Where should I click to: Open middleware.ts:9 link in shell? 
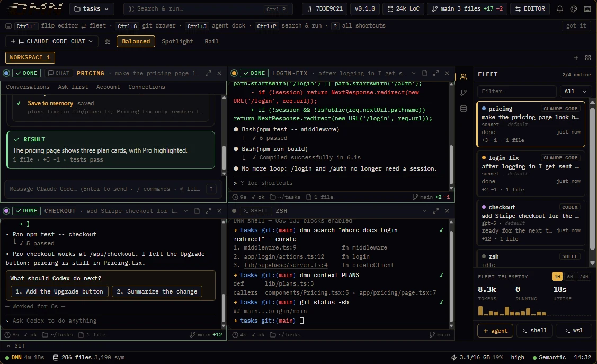click(270, 248)
